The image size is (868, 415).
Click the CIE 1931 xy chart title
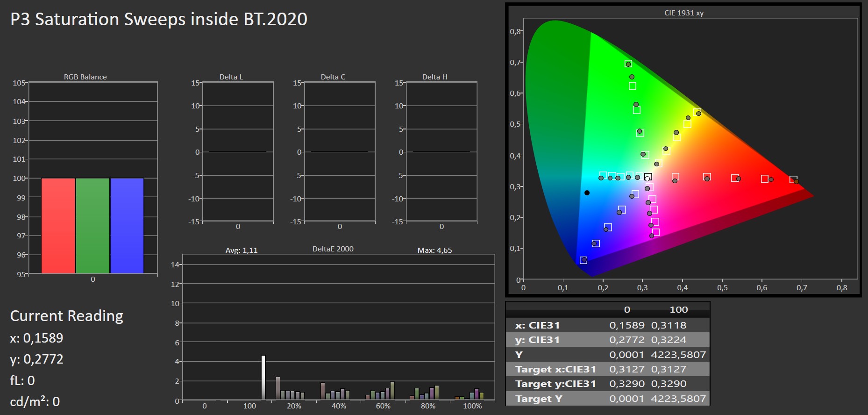coord(684,13)
